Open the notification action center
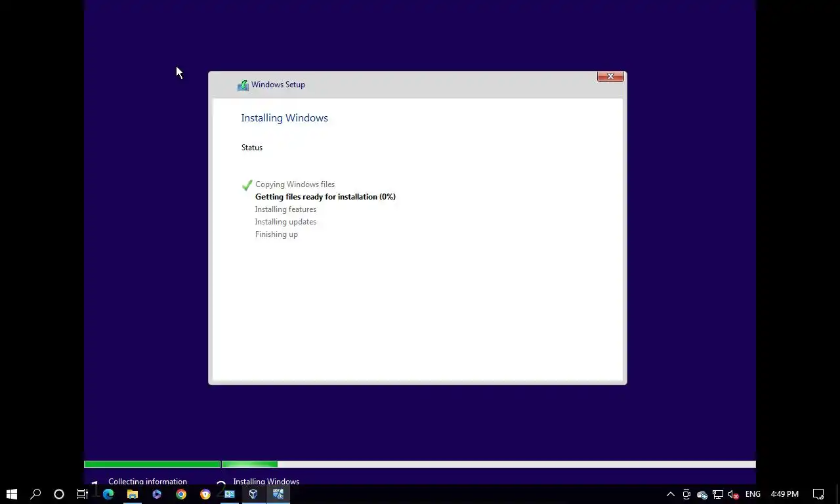Image resolution: width=840 pixels, height=504 pixels. (x=818, y=494)
